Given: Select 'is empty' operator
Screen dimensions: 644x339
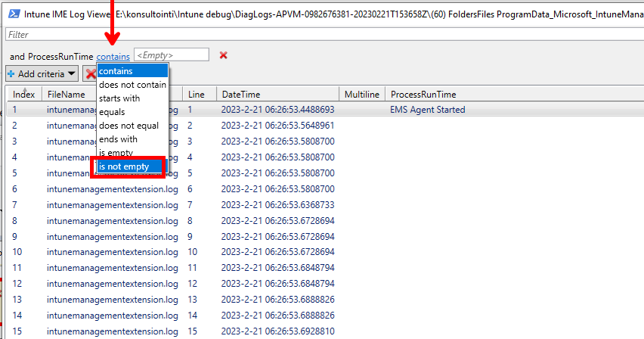Looking at the screenshot, I should coord(133,153).
